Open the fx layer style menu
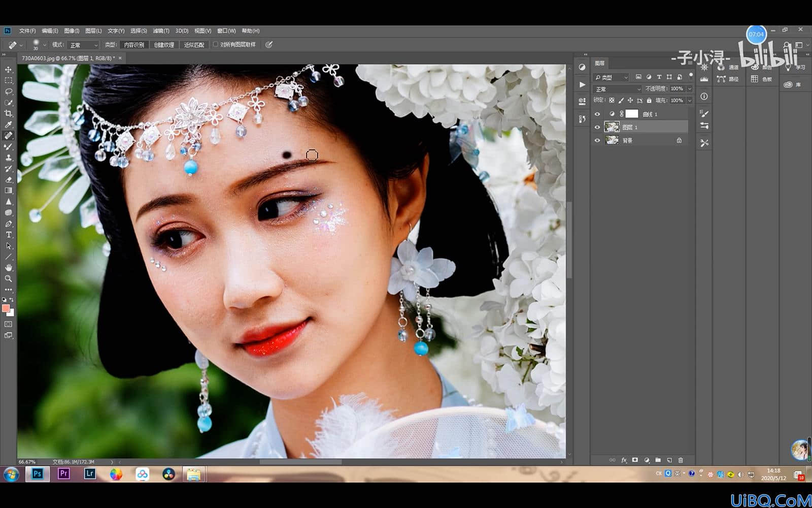The image size is (812, 508). click(x=624, y=460)
